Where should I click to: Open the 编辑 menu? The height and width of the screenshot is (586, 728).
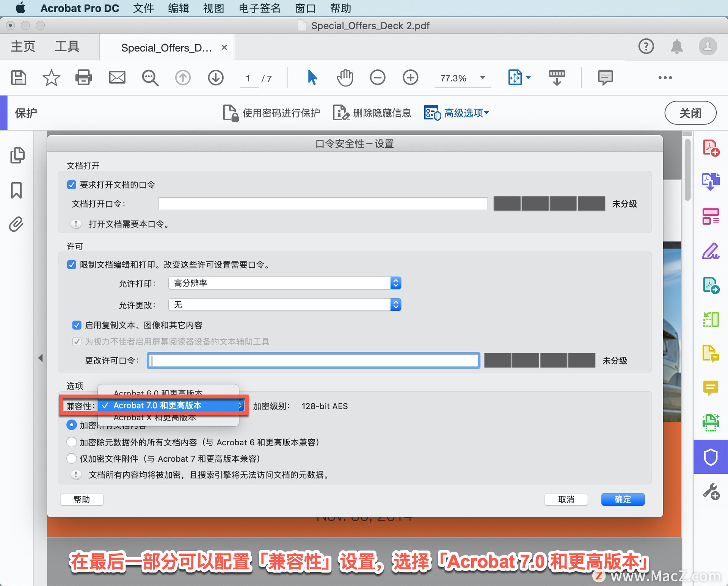(x=179, y=8)
